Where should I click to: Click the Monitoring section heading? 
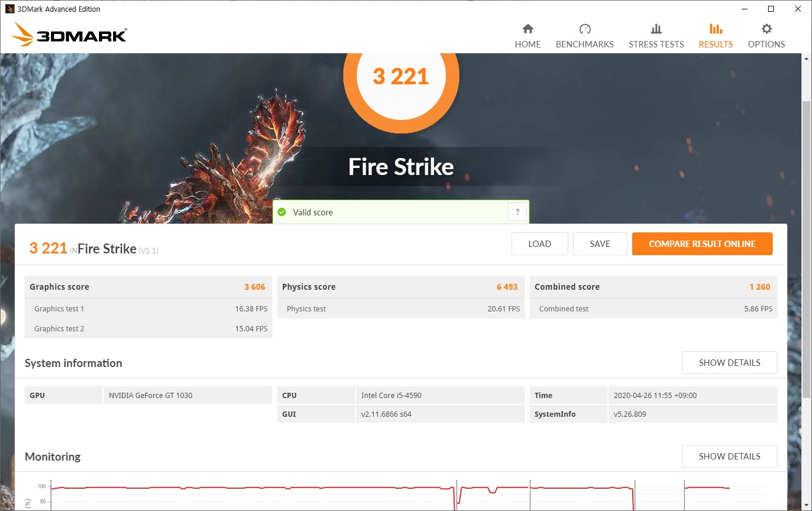(53, 457)
